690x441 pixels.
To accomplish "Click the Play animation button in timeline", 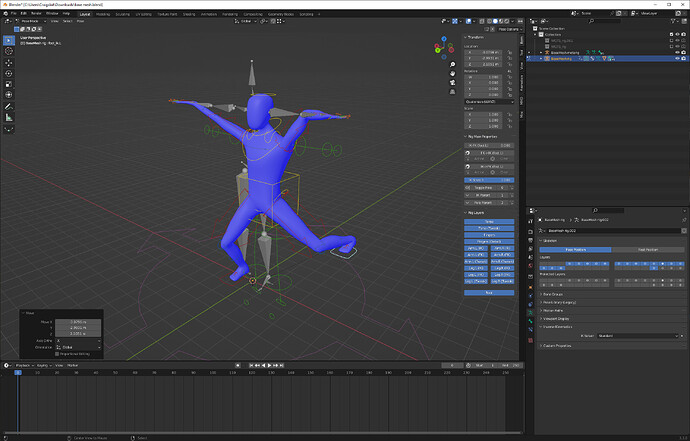I will click(x=270, y=365).
